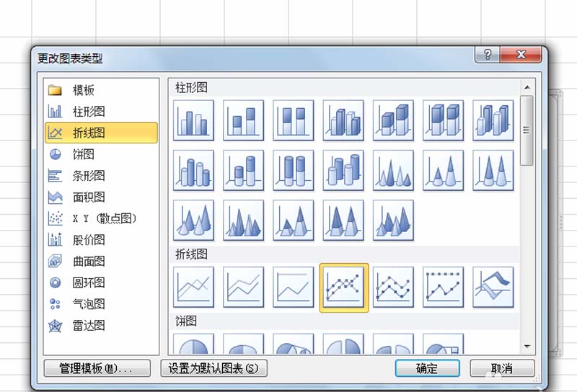Select the 3-D line chart thumbnail
Image resolution: width=577 pixels, height=392 pixels.
(493, 288)
